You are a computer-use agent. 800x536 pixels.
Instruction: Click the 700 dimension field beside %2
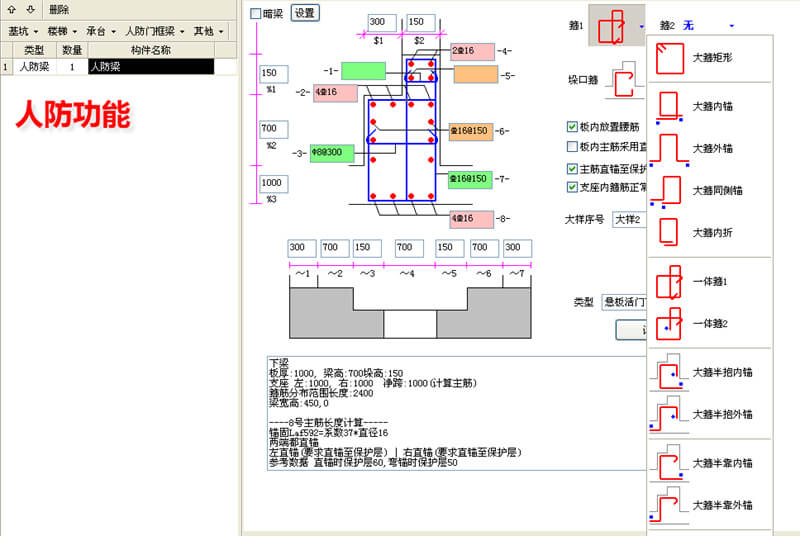coord(273,129)
